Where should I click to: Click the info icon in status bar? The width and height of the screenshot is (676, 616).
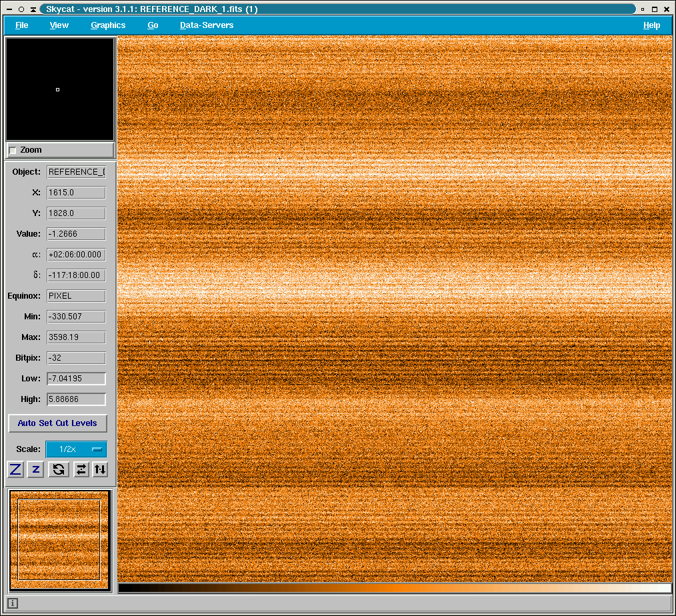(x=13, y=603)
